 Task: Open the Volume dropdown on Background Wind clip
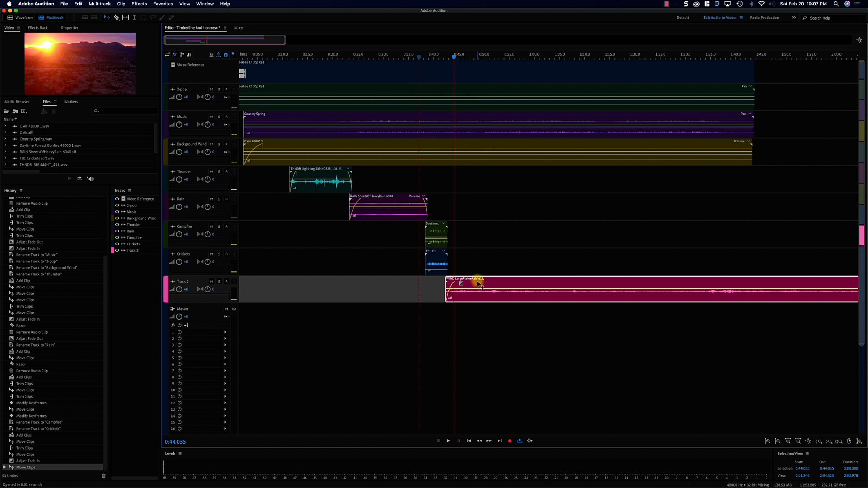point(748,141)
